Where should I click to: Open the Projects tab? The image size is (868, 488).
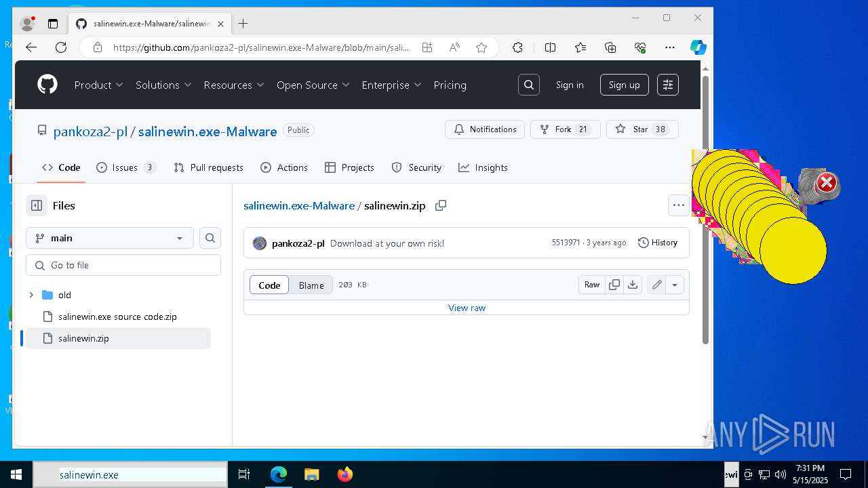coord(349,167)
